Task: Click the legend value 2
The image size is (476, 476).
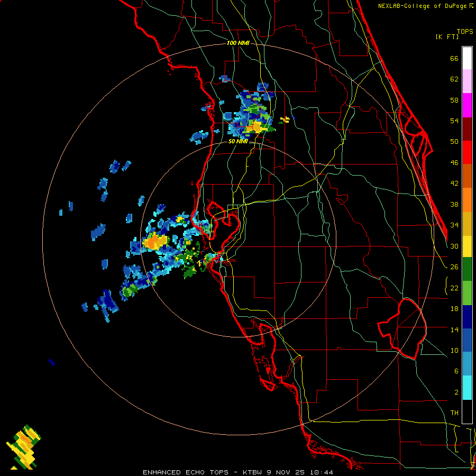Action: [x=456, y=392]
